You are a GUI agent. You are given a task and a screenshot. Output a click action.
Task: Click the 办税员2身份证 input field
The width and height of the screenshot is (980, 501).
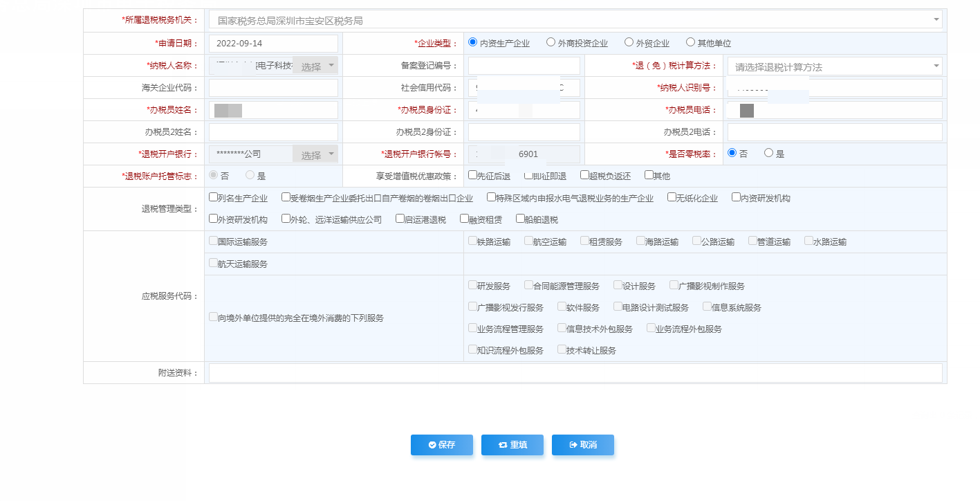(x=524, y=132)
